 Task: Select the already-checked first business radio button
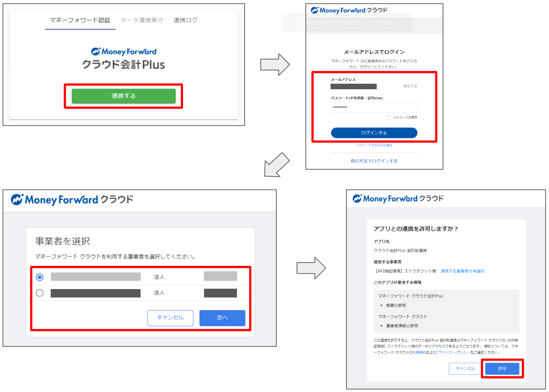40,277
